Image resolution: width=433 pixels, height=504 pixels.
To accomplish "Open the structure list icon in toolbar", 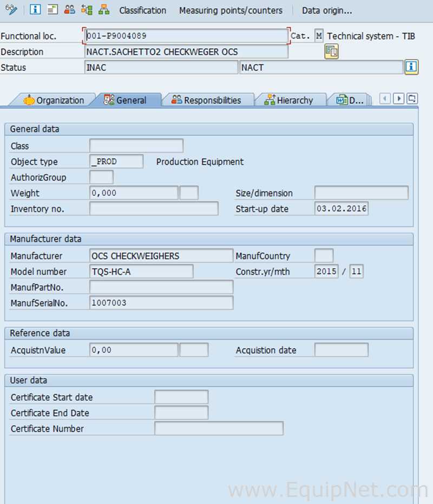I will click(87, 10).
